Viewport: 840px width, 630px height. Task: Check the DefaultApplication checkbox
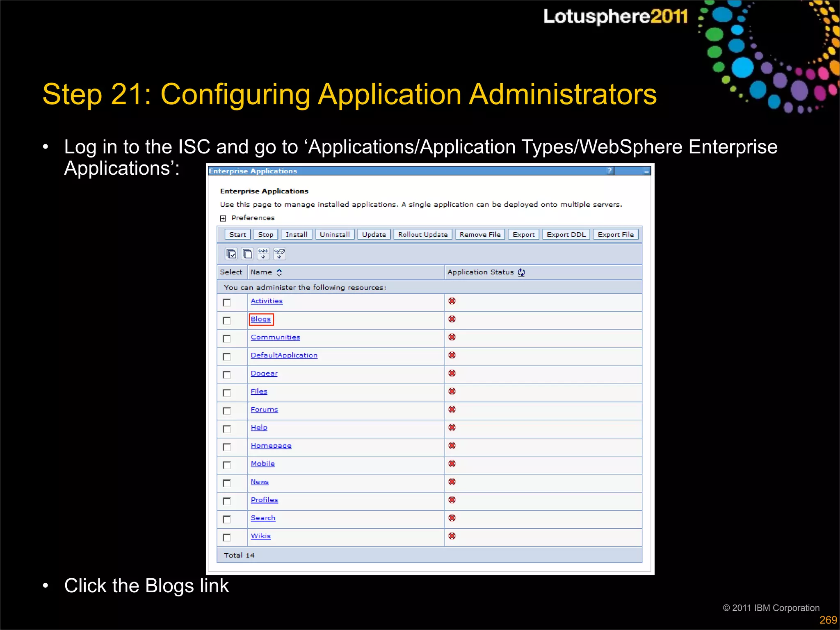(227, 357)
